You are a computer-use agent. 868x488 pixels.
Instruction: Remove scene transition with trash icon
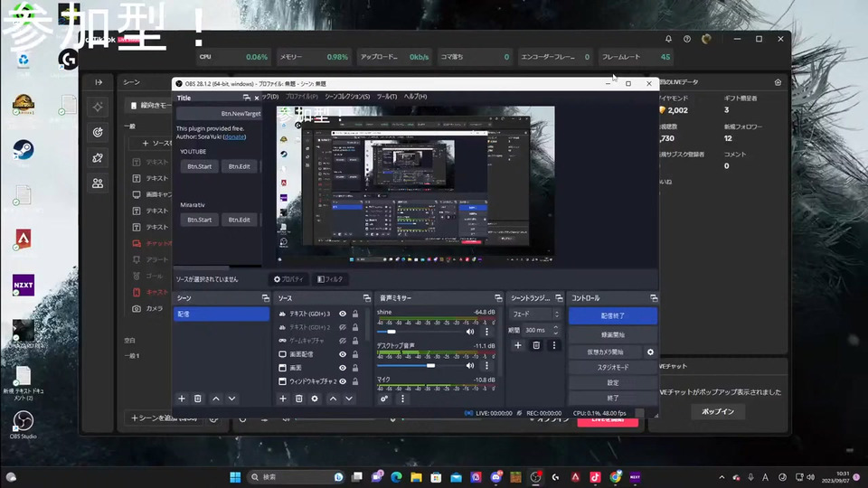coord(536,345)
